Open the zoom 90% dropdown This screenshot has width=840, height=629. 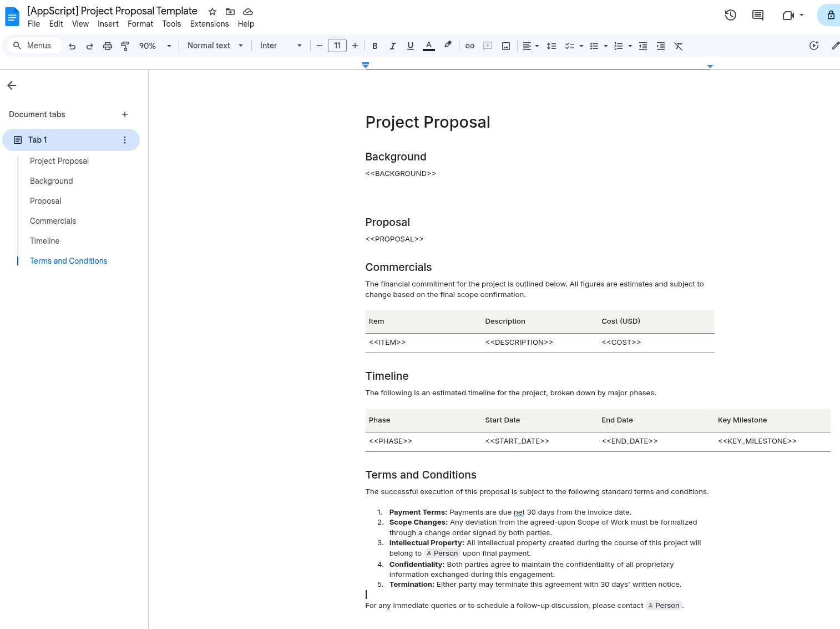[x=155, y=46]
